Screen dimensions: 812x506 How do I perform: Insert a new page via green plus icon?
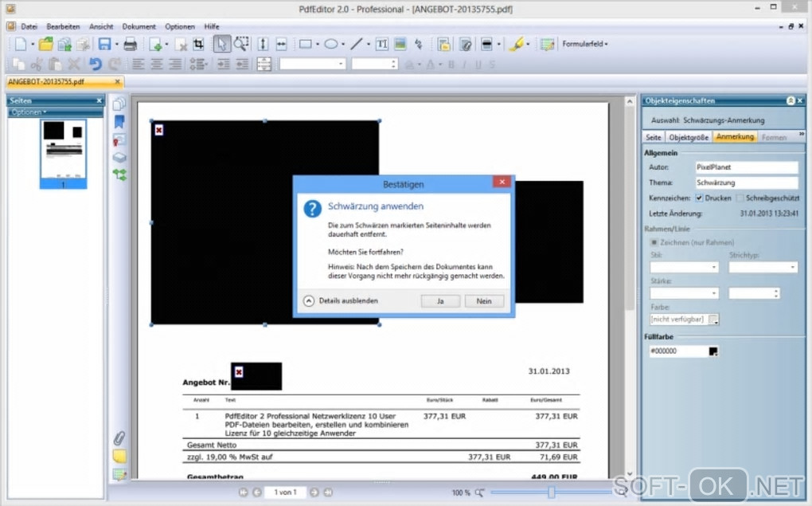(156, 44)
